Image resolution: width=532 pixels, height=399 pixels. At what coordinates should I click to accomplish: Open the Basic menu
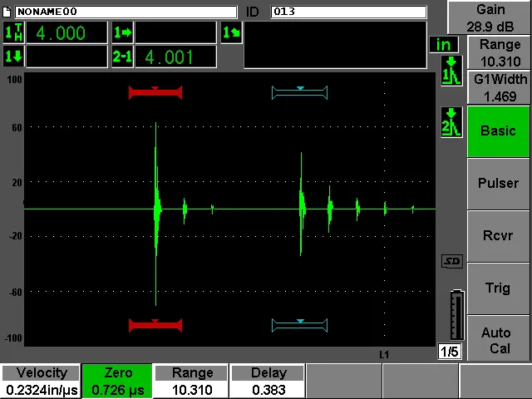(x=498, y=131)
